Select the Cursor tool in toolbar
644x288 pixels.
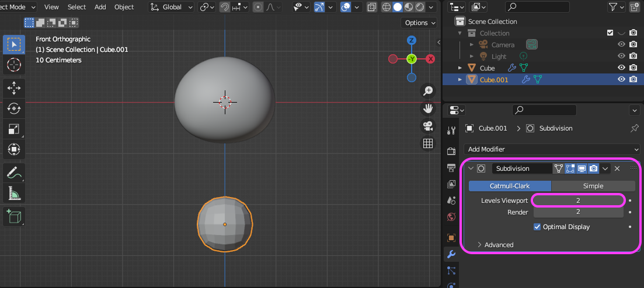13,65
